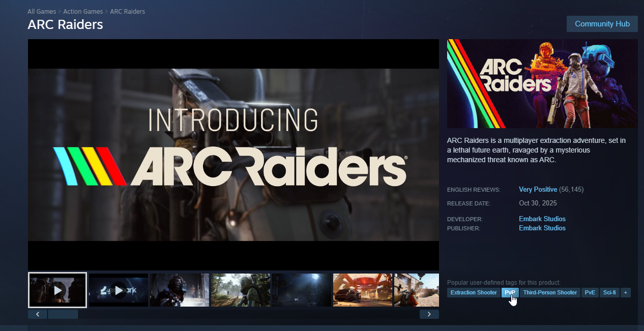
Task: Open Embark Studios developer page
Action: tap(542, 219)
